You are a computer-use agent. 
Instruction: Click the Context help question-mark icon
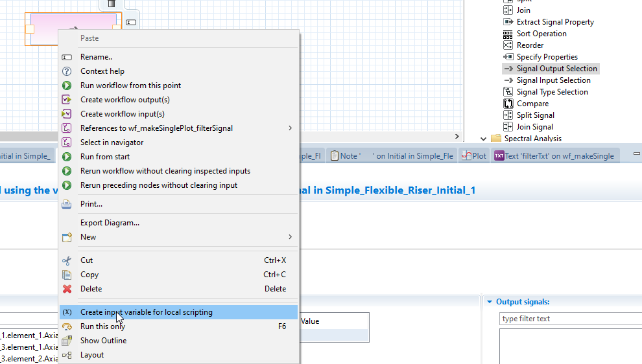pyautogui.click(x=66, y=71)
